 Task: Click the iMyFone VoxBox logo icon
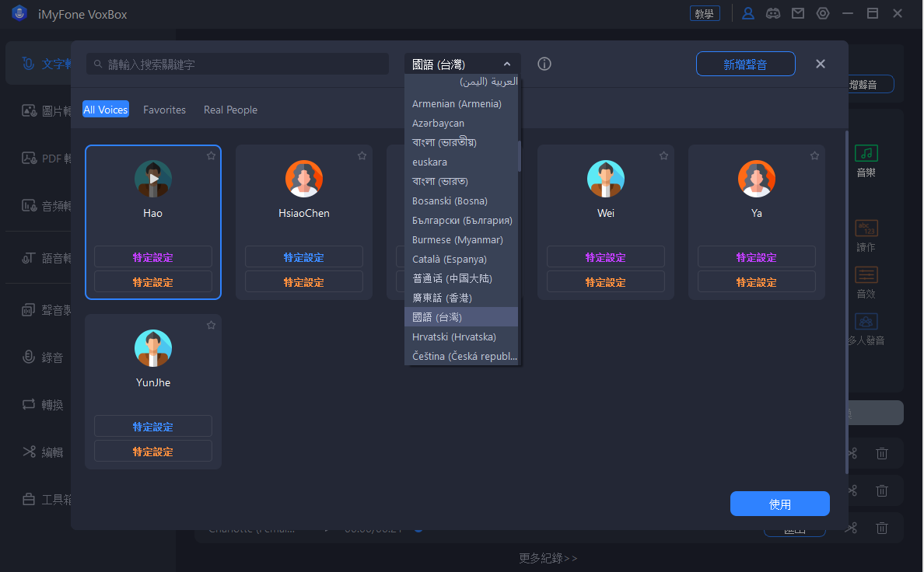point(19,13)
